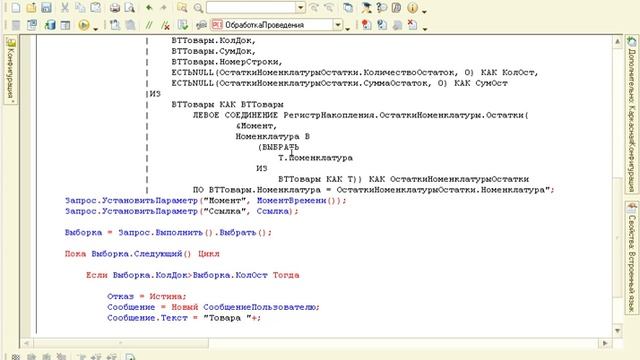Image resolution: width=640 pixels, height=360 pixels.
Task: Start debugging with yellow play icon
Action: (x=84, y=25)
